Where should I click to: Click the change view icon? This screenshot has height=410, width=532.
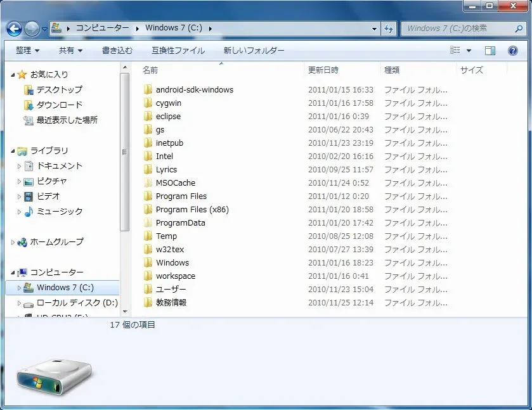(455, 51)
